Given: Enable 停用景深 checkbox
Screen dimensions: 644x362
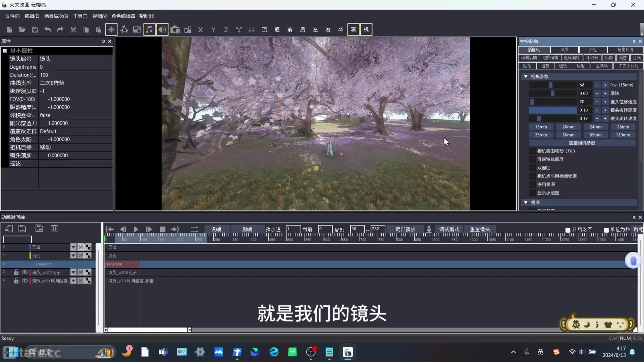Looking at the screenshot, I should (532, 185).
